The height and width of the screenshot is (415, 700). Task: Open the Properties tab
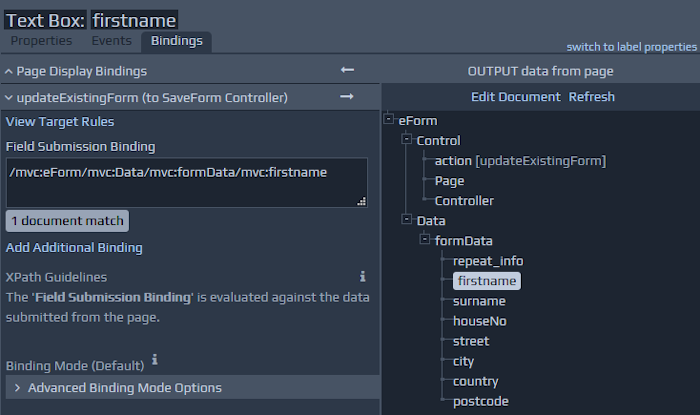41,41
